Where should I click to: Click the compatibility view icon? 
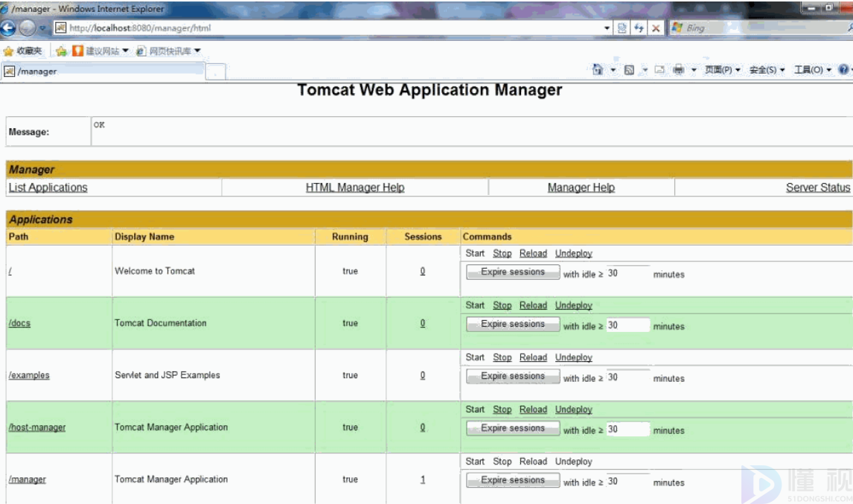pyautogui.click(x=622, y=28)
